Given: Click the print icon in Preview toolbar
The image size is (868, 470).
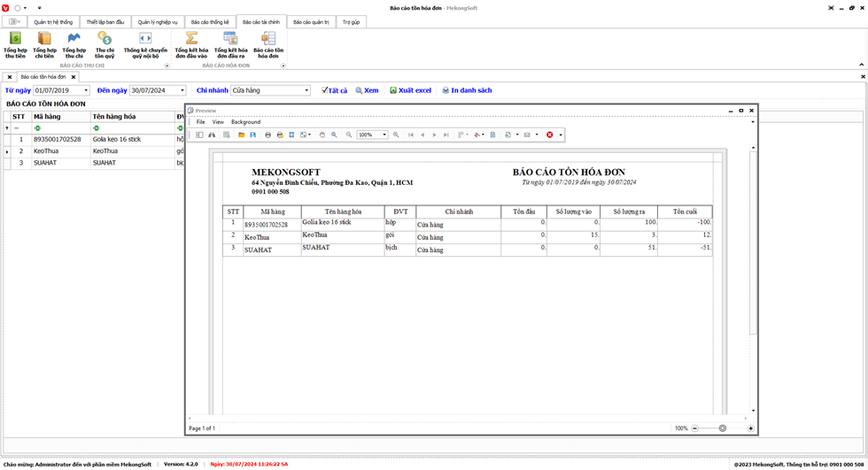Looking at the screenshot, I should 268,135.
